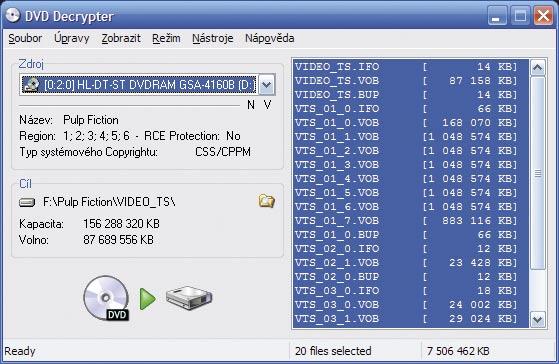Click the Kapacita value 156 288 320 KB
Viewport: 559px width, 364px height.
[x=121, y=224]
